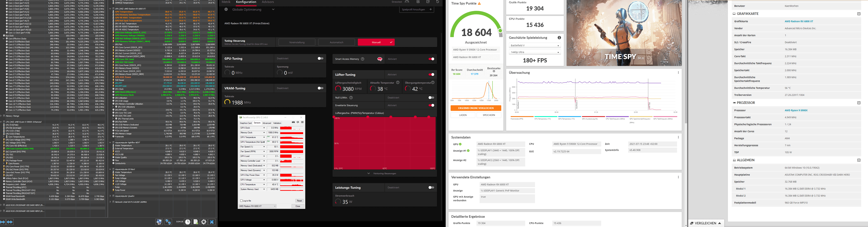The width and height of the screenshot is (868, 227).
Task: Click the GPU-Z refresh icon
Action: tap(298, 122)
